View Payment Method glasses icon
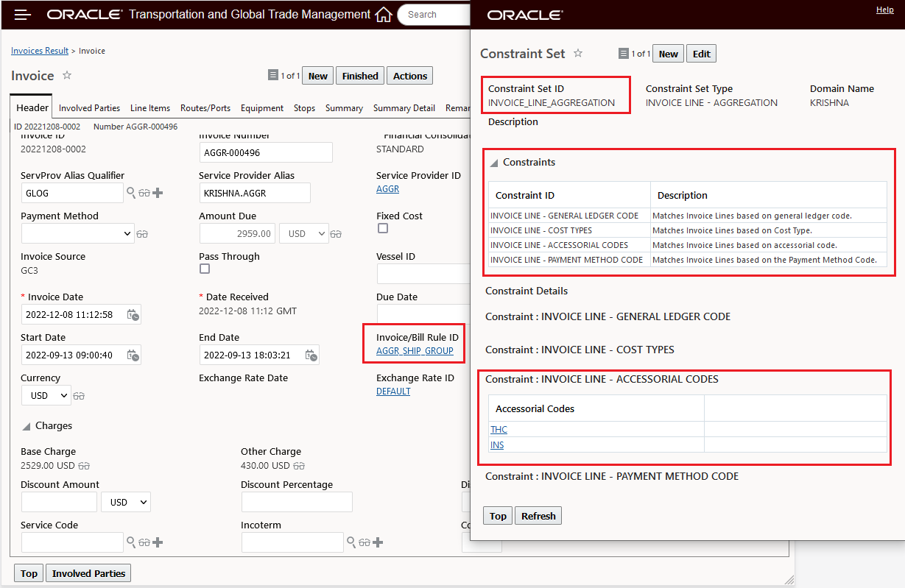The image size is (905, 588). tap(142, 234)
